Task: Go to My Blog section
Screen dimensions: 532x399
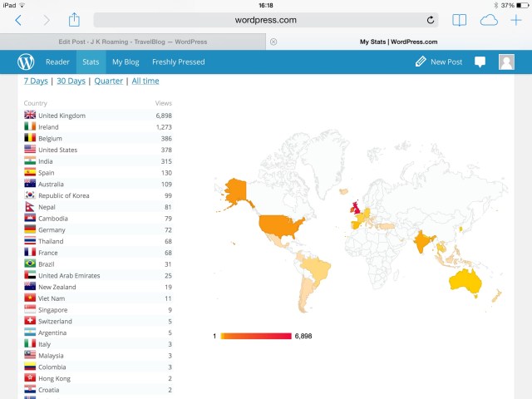Action: (126, 62)
